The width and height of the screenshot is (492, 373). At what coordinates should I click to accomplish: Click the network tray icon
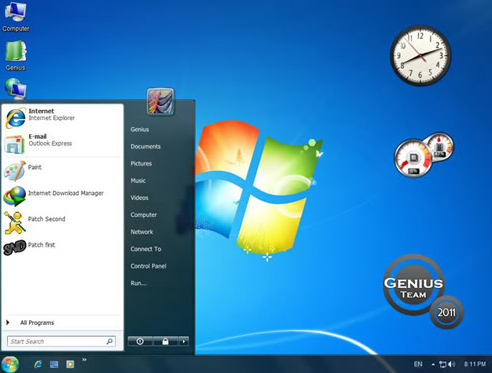pos(443,364)
